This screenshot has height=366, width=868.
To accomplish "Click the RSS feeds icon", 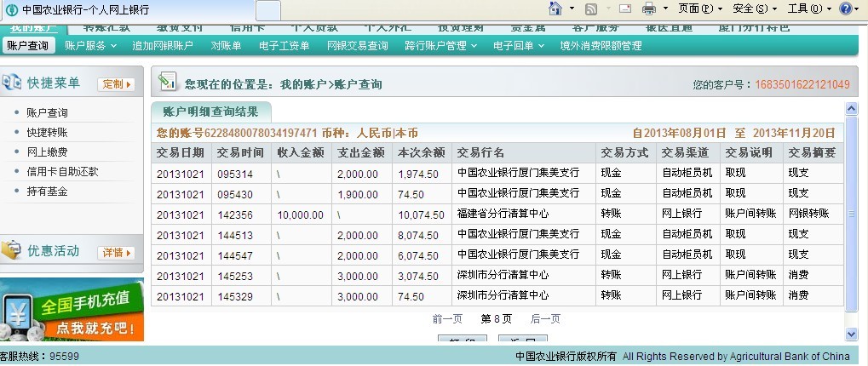I will tap(590, 9).
